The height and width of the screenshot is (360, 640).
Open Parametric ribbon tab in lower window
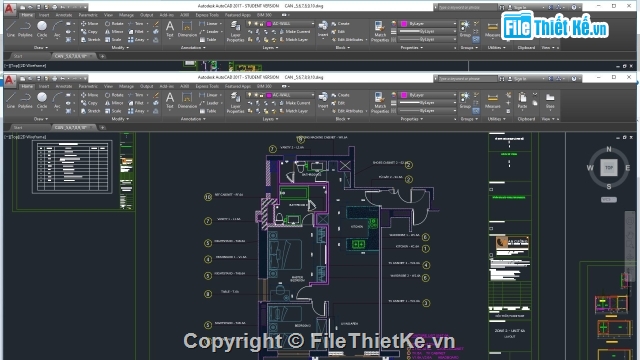tap(88, 86)
